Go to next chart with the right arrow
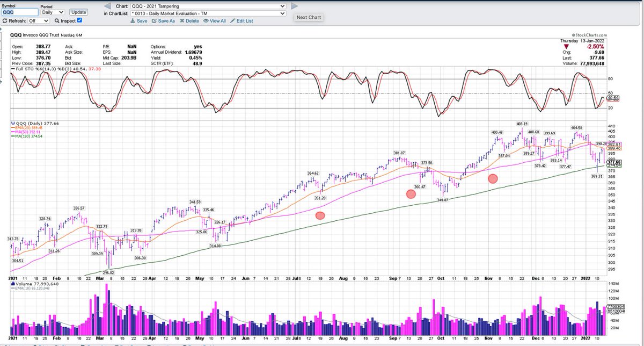The width and height of the screenshot is (644, 346). tap(294, 6)
